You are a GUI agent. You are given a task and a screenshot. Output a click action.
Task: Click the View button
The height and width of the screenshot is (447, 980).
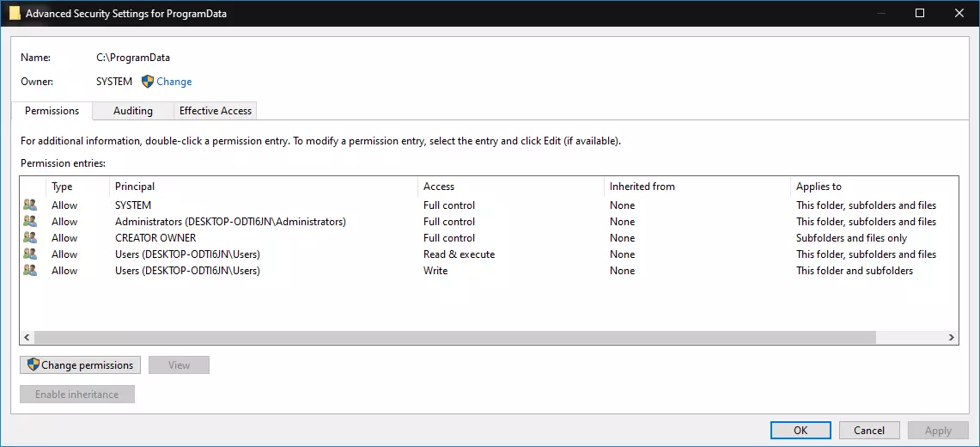(x=179, y=365)
